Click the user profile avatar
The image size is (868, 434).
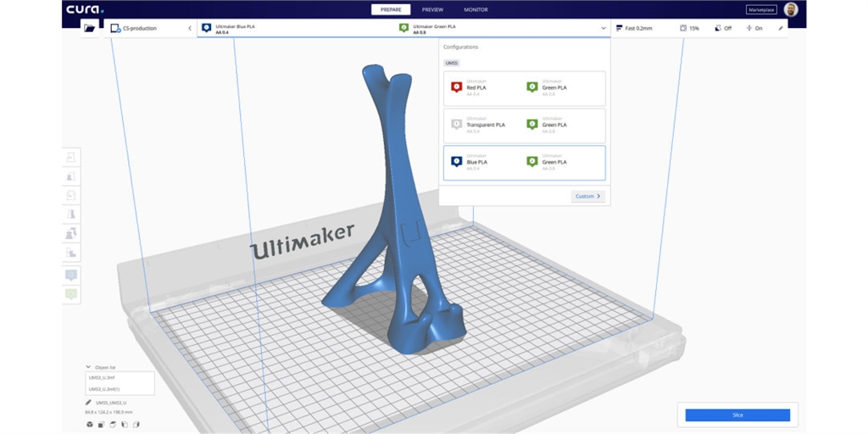point(790,9)
